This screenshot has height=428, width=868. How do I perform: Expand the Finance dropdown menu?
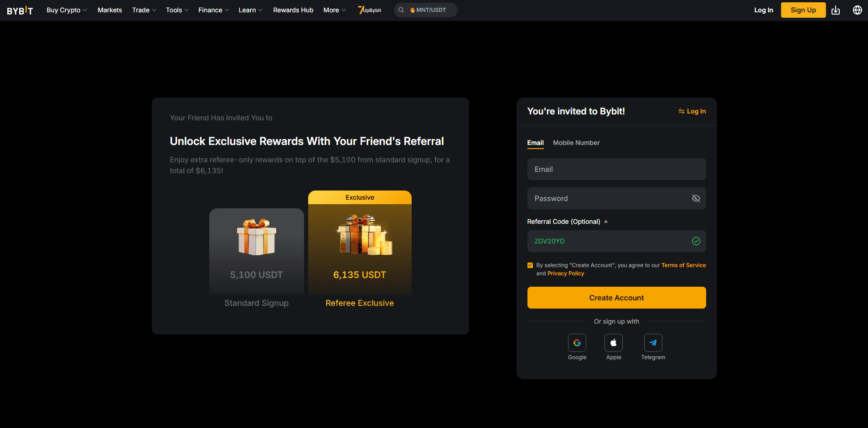[214, 10]
